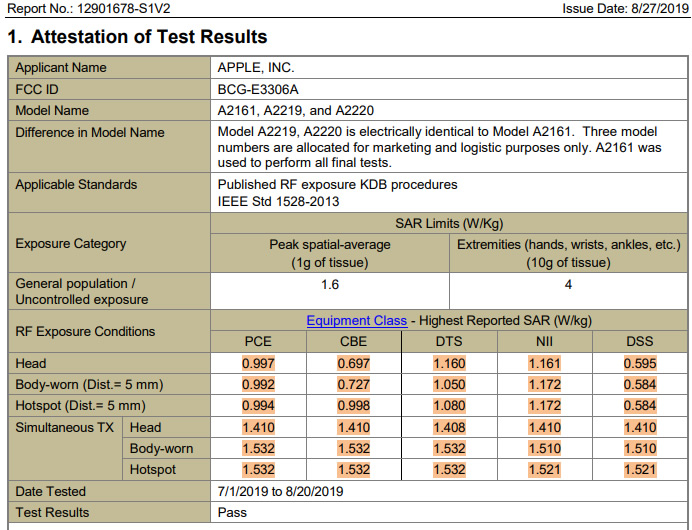Click the Simultaneous TX Head DTS value 1.408
The height and width of the screenshot is (530, 692).
point(449,428)
